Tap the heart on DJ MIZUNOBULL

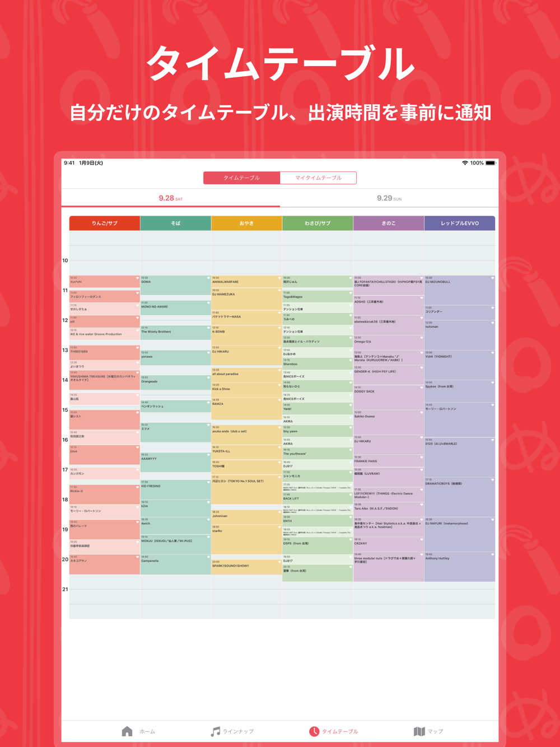493,278
